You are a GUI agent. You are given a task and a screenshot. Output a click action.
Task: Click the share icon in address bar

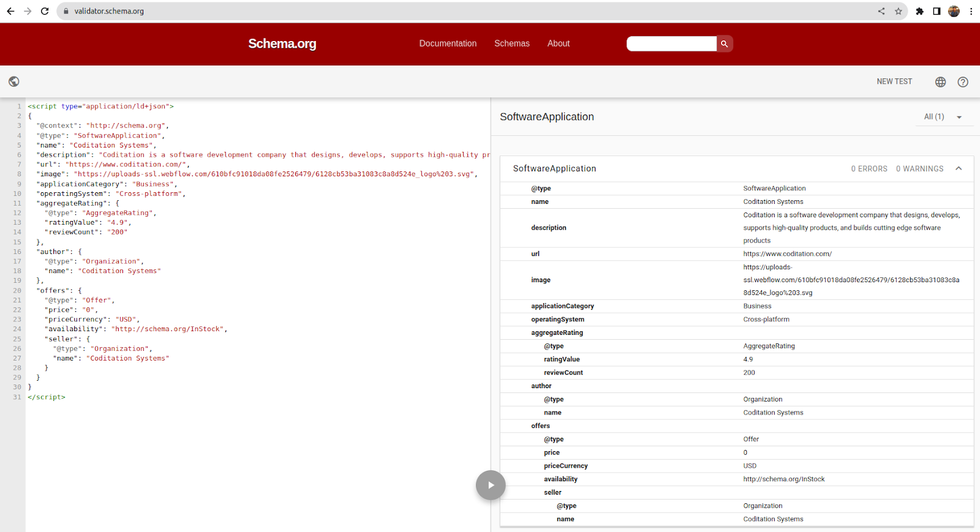pos(881,11)
